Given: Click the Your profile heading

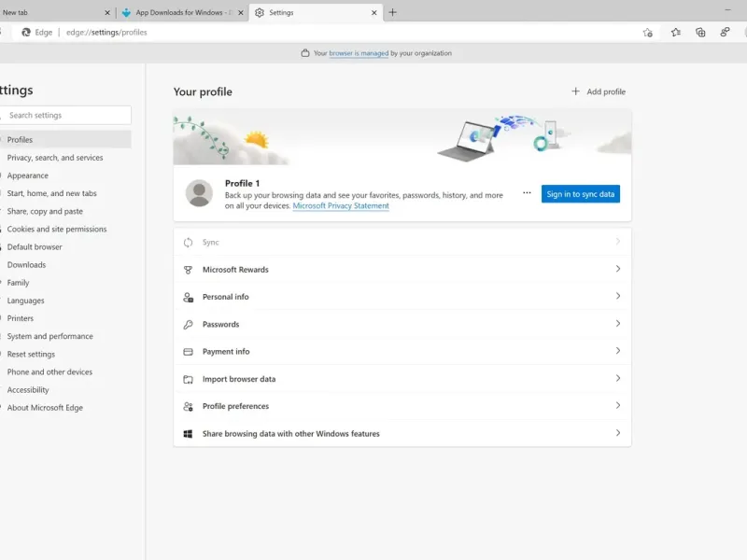Looking at the screenshot, I should click(x=203, y=91).
